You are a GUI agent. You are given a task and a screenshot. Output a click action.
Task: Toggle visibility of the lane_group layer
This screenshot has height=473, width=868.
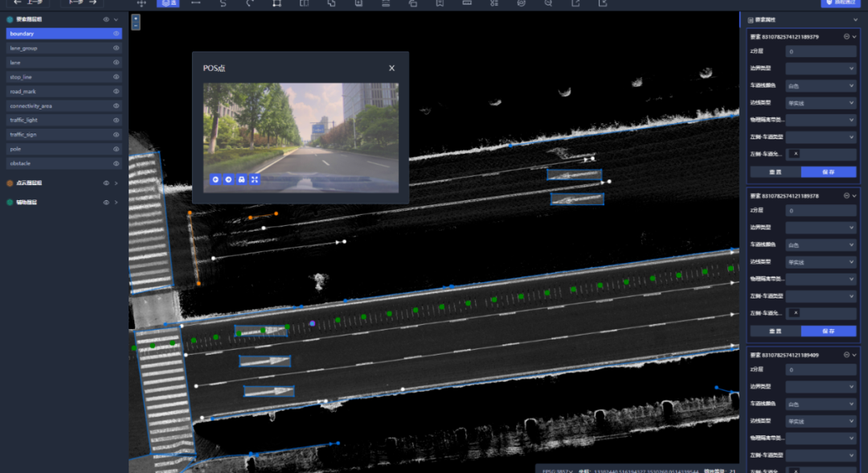[117, 48]
